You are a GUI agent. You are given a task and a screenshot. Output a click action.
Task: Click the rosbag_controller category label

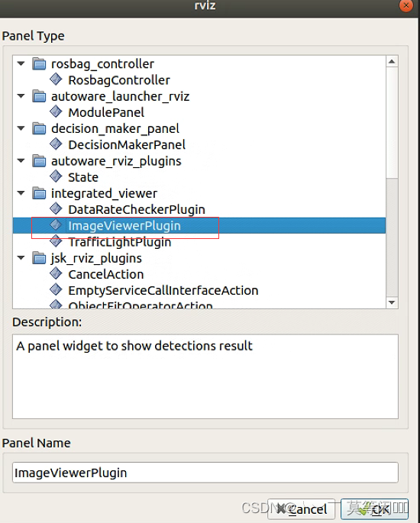click(x=102, y=63)
